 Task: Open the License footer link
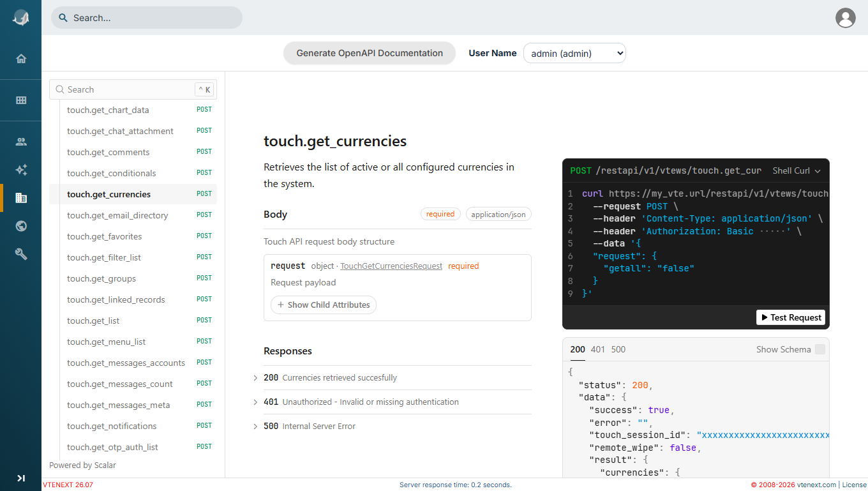pos(855,485)
